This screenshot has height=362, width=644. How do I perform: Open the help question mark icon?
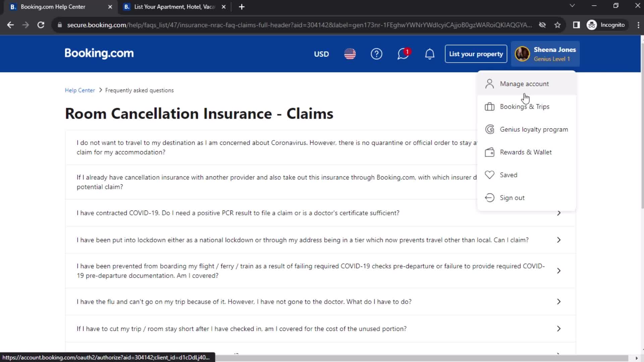(x=376, y=54)
